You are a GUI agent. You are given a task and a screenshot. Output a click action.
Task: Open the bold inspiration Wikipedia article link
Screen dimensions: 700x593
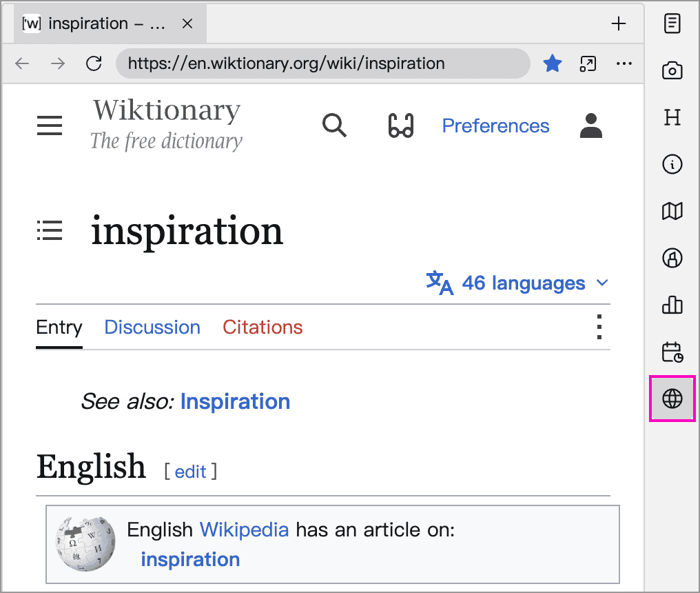click(190, 559)
